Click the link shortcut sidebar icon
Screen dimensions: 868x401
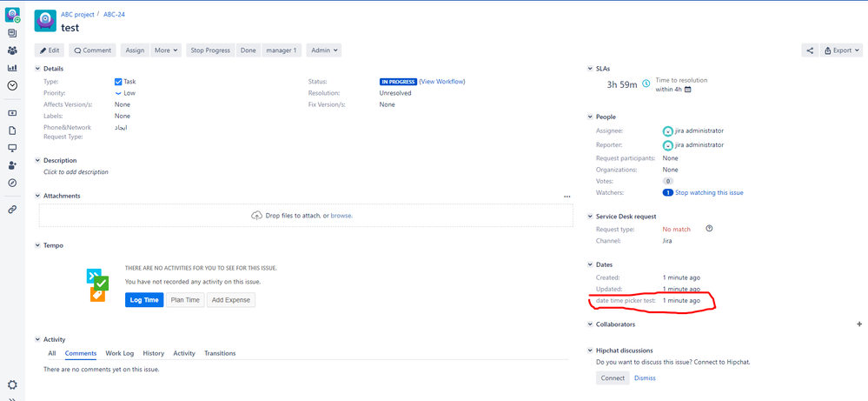12,210
